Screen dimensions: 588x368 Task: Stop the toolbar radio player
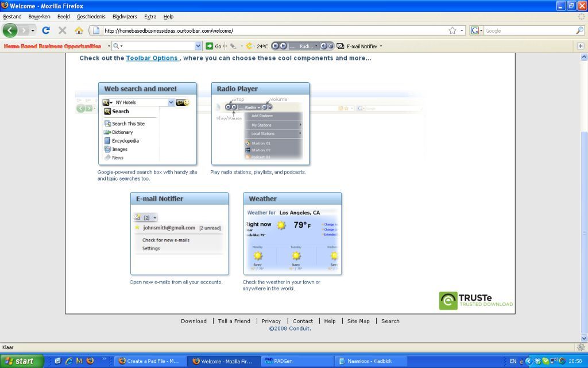275,46
